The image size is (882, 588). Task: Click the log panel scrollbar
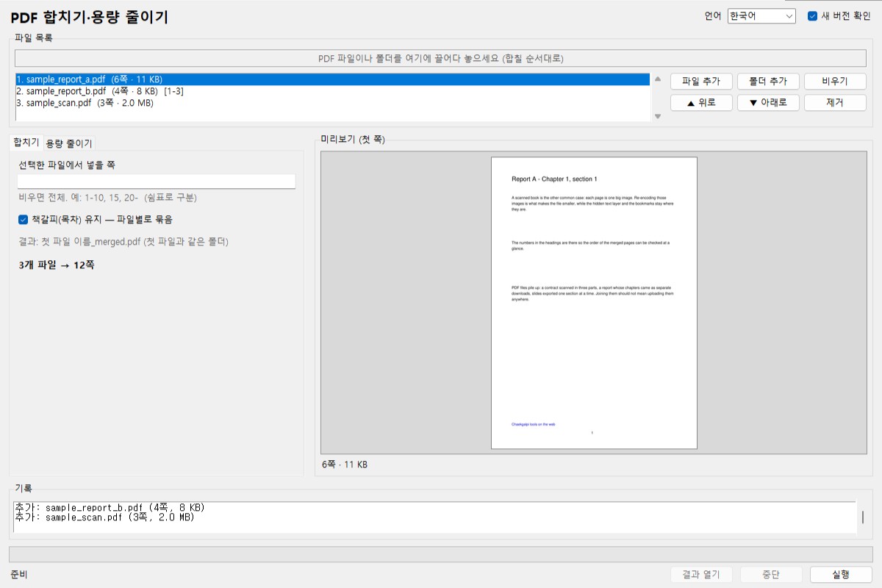pos(863,517)
